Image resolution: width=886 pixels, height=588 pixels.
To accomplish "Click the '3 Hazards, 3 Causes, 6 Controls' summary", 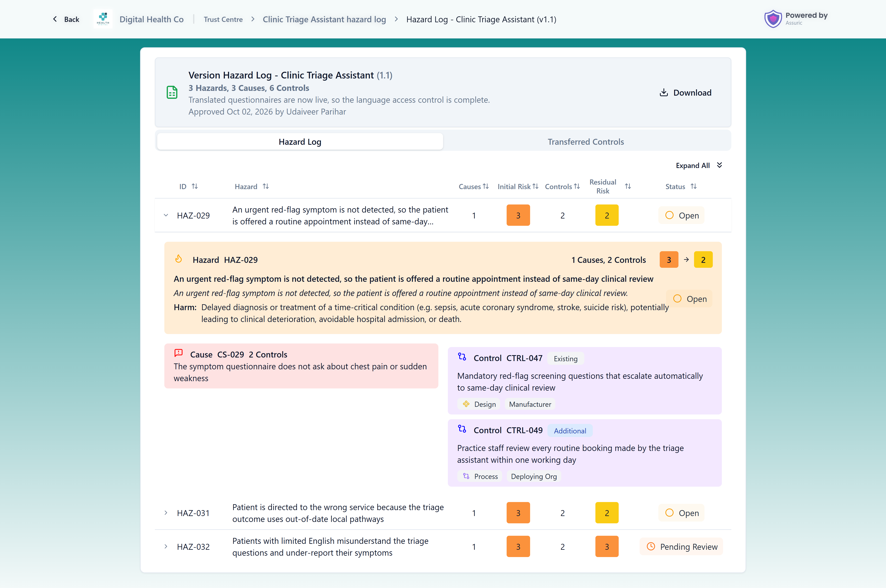I will tap(249, 88).
